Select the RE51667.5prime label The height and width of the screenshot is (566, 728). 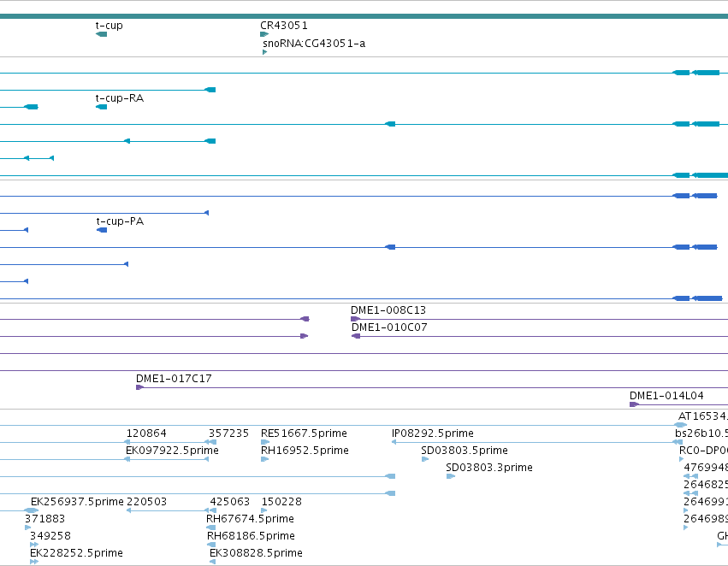click(304, 433)
